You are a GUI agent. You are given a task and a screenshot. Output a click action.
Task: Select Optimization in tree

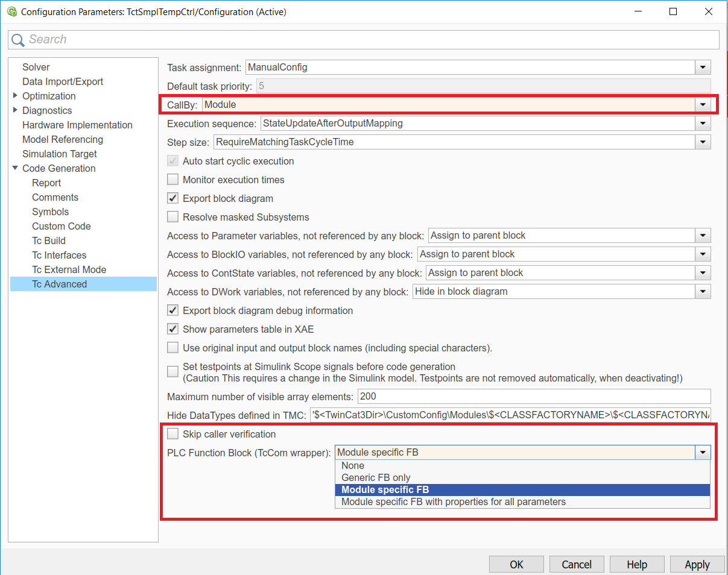[x=49, y=96]
